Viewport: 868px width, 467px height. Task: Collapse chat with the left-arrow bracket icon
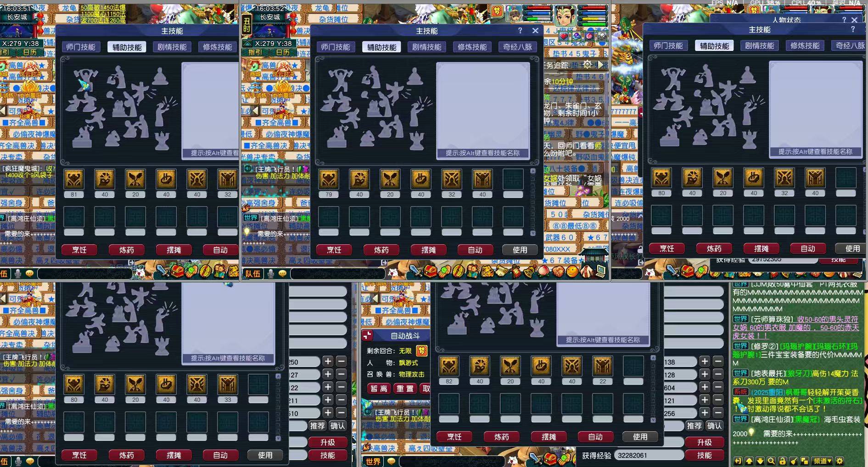738,461
